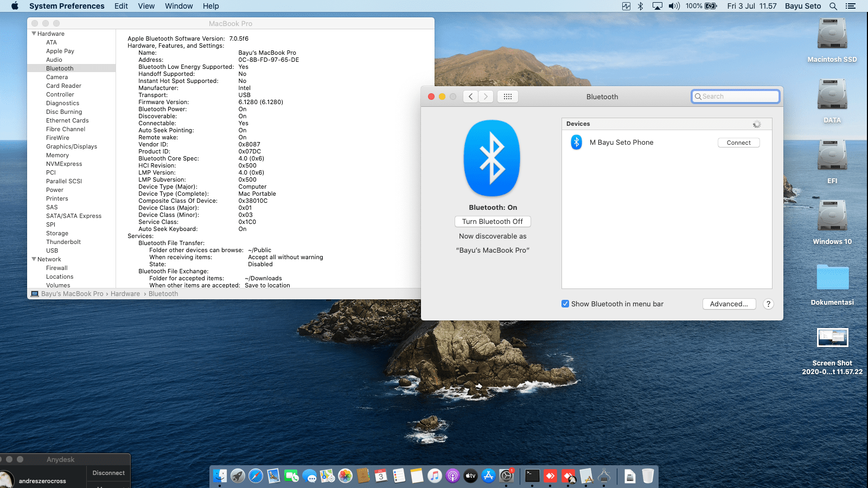The width and height of the screenshot is (868, 488).
Task: Select the DATA drive on desktop
Action: pos(832,101)
